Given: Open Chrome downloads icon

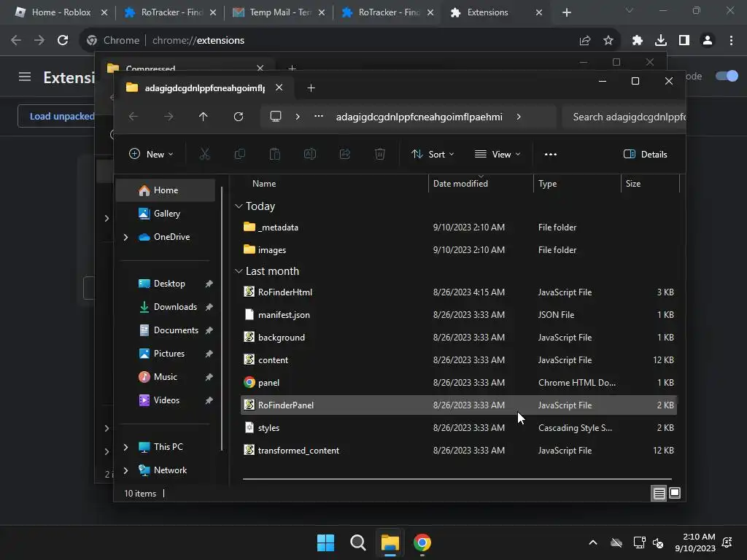Looking at the screenshot, I should (x=660, y=41).
